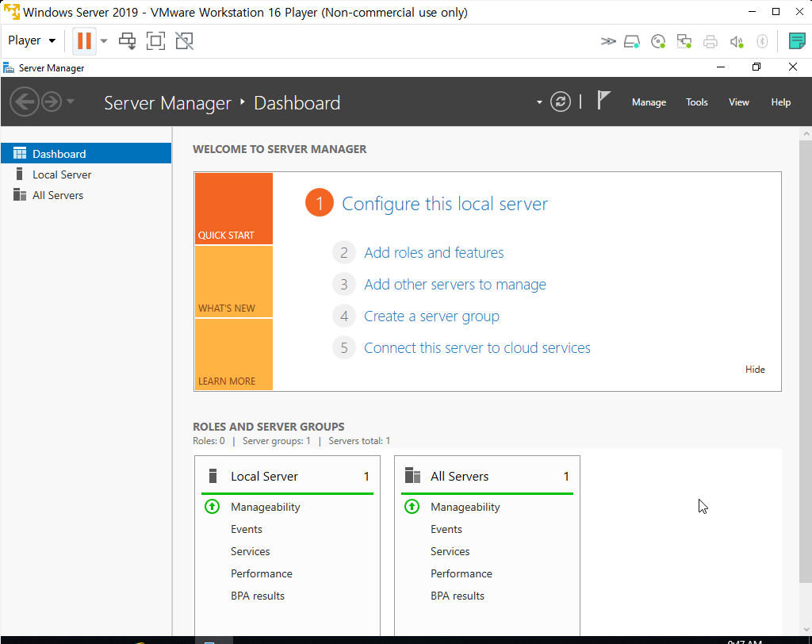Click Configure this local server link

pos(445,204)
